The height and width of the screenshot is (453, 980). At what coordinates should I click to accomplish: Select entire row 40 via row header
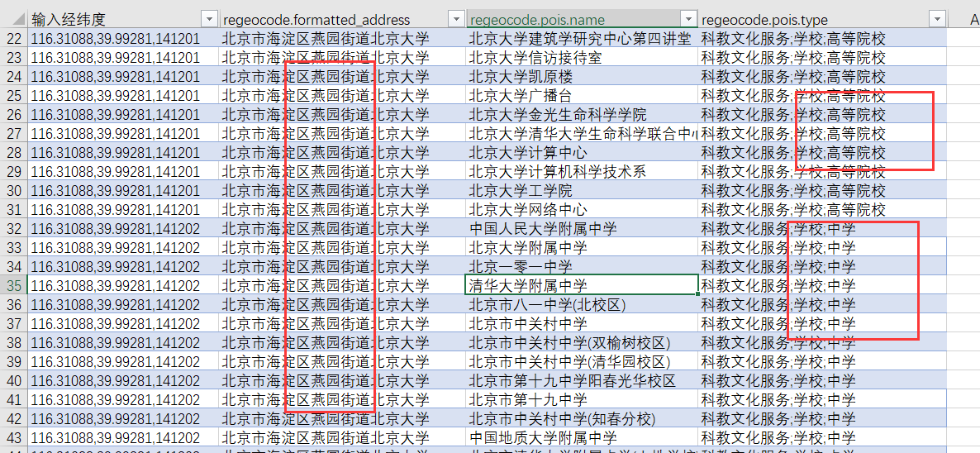point(14,380)
